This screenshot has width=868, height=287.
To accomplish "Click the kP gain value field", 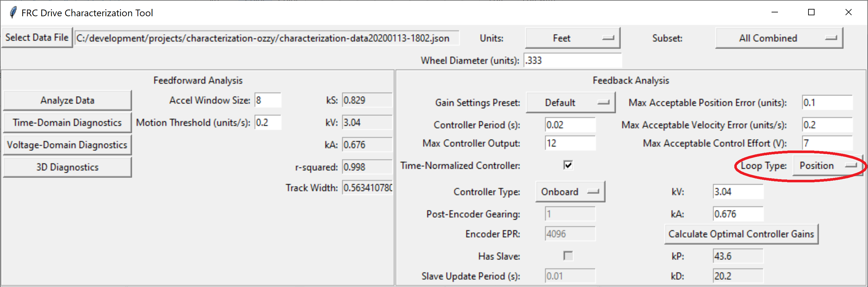I will point(738,256).
